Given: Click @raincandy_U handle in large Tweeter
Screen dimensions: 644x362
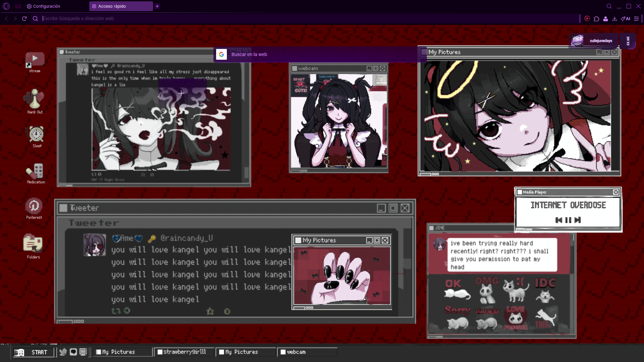Looking at the screenshot, I should click(187, 238).
